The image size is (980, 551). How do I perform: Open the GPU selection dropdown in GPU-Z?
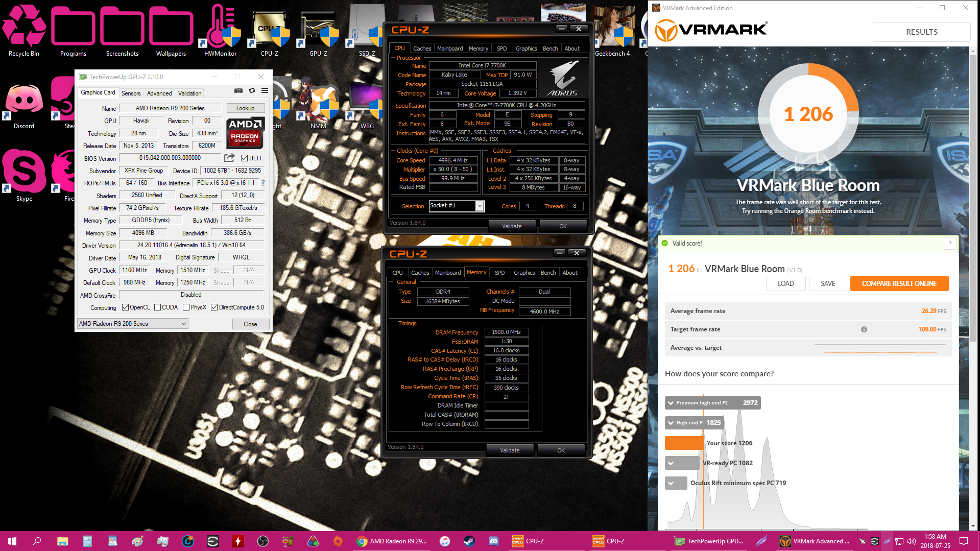click(x=133, y=324)
